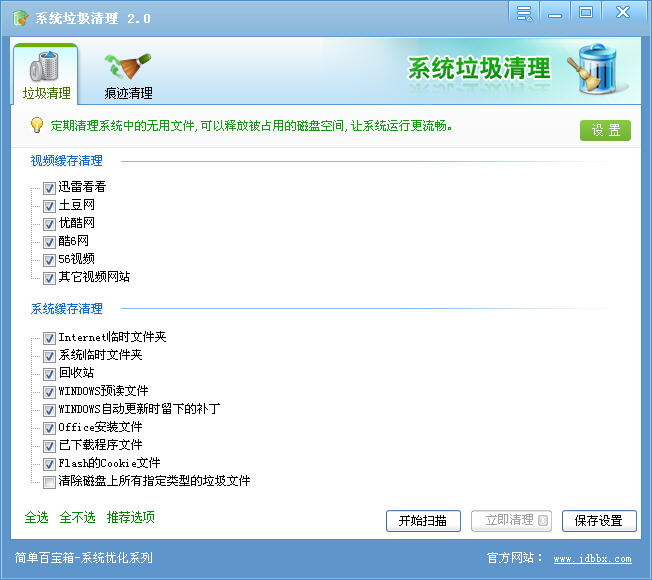
Task: Click 全不选 to deselect all
Action: pos(77,518)
